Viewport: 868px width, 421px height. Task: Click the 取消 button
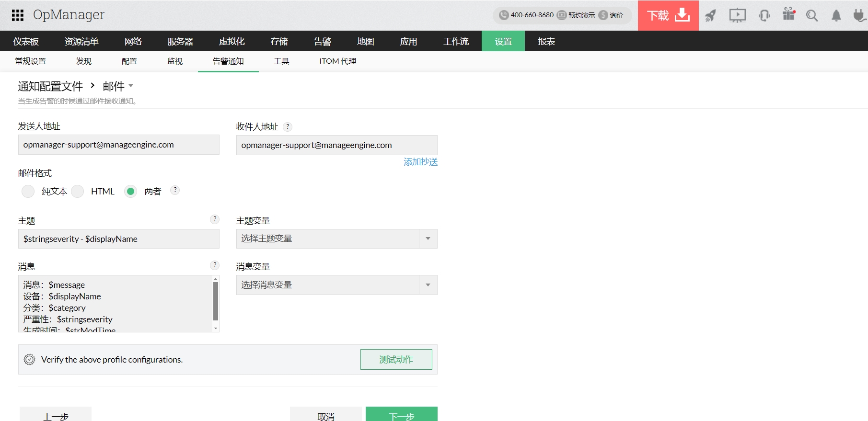pyautogui.click(x=326, y=414)
